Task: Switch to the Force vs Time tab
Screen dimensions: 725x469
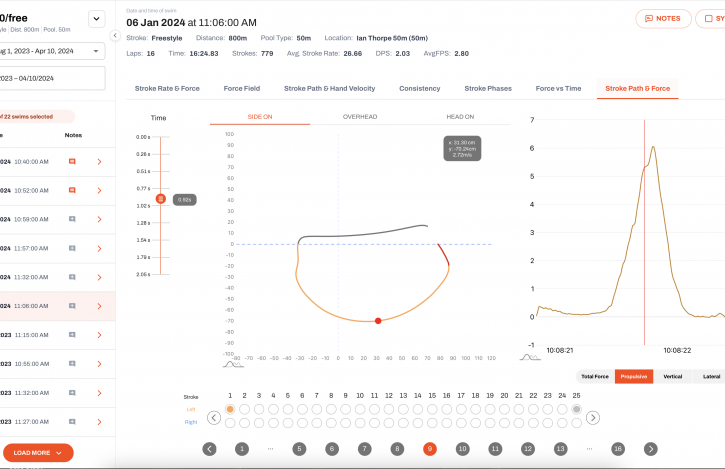Action: (558, 88)
